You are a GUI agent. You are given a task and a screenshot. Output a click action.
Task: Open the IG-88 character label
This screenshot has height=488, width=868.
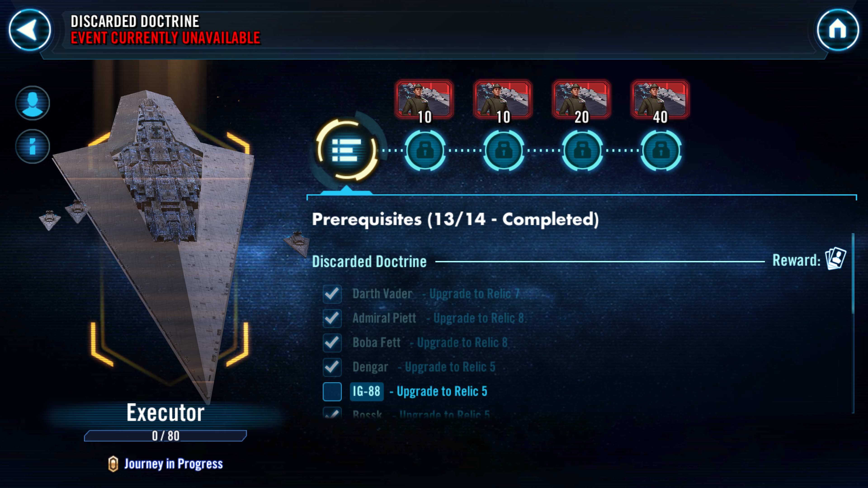click(367, 391)
